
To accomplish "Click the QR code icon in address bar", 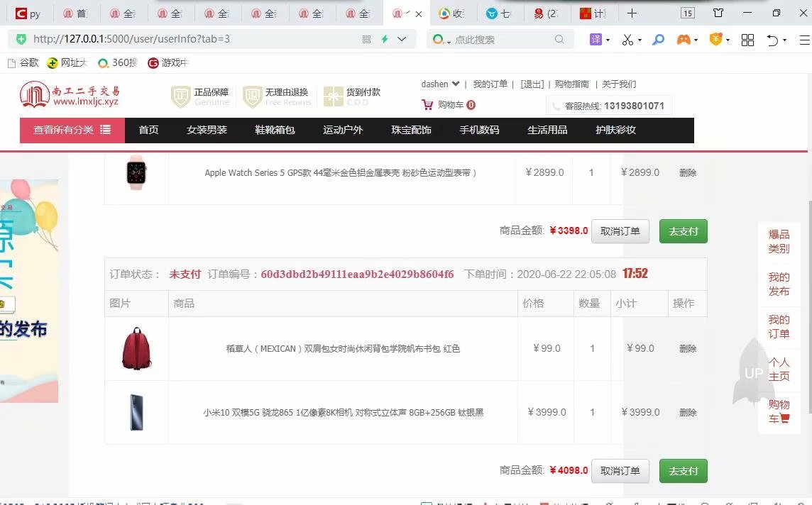I will coord(367,39).
